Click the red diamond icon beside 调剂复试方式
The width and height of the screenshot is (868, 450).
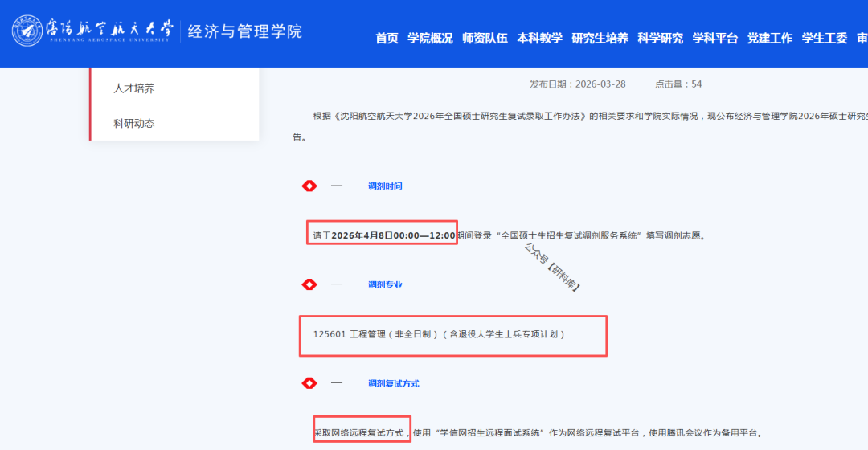[309, 383]
